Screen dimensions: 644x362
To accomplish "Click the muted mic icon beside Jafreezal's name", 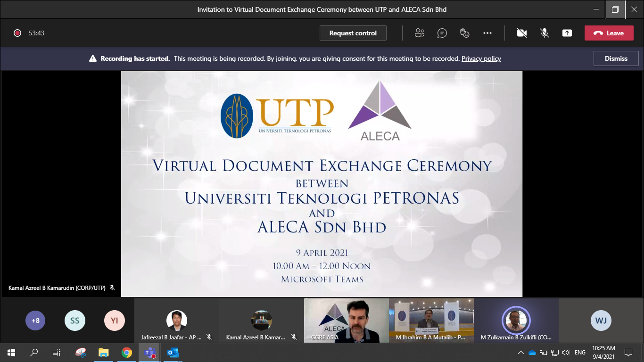I will (x=209, y=337).
